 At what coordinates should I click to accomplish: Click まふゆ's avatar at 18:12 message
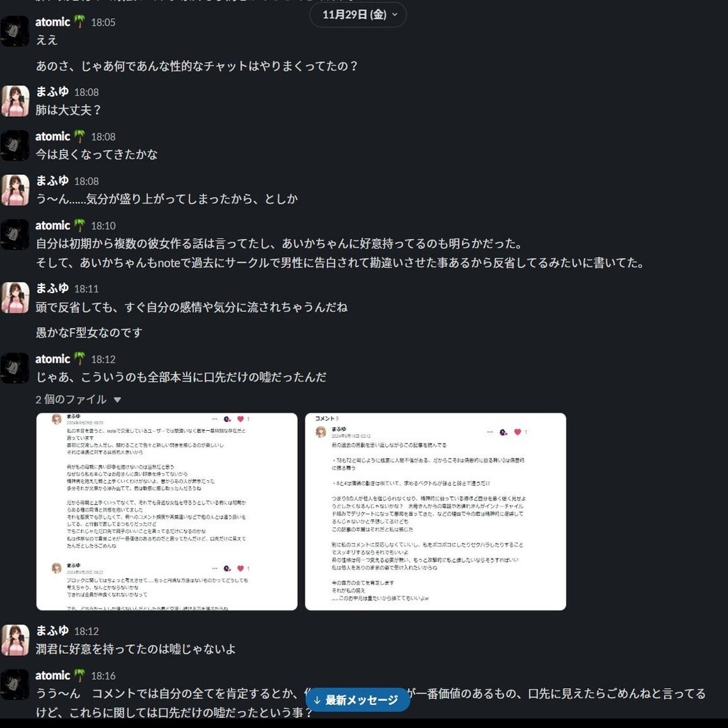tap(15, 640)
